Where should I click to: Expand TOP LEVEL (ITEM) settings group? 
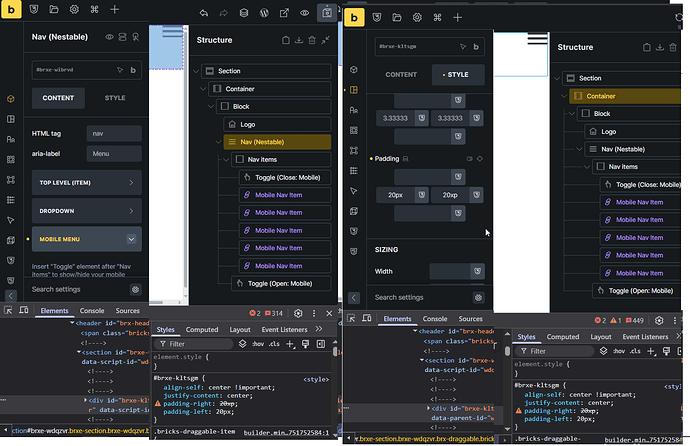click(87, 183)
